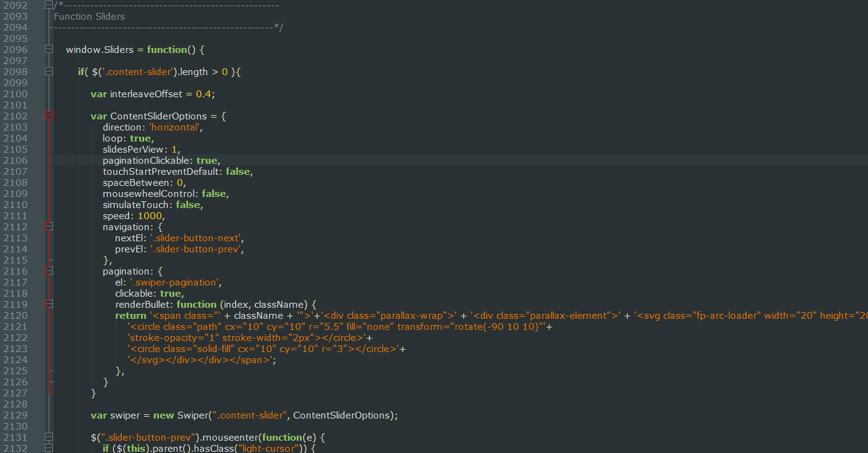Click the 'horizontal' string value
This screenshot has width=868, height=453.
click(x=174, y=127)
